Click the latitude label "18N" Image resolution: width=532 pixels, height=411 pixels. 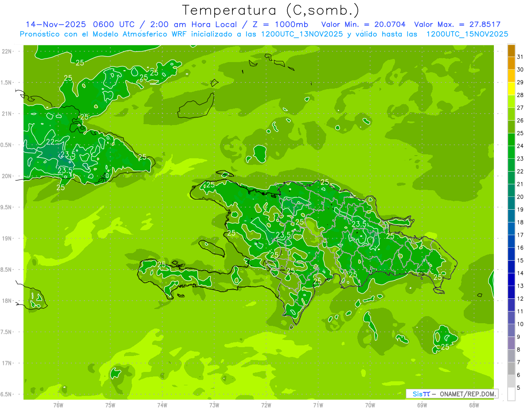click(x=7, y=301)
